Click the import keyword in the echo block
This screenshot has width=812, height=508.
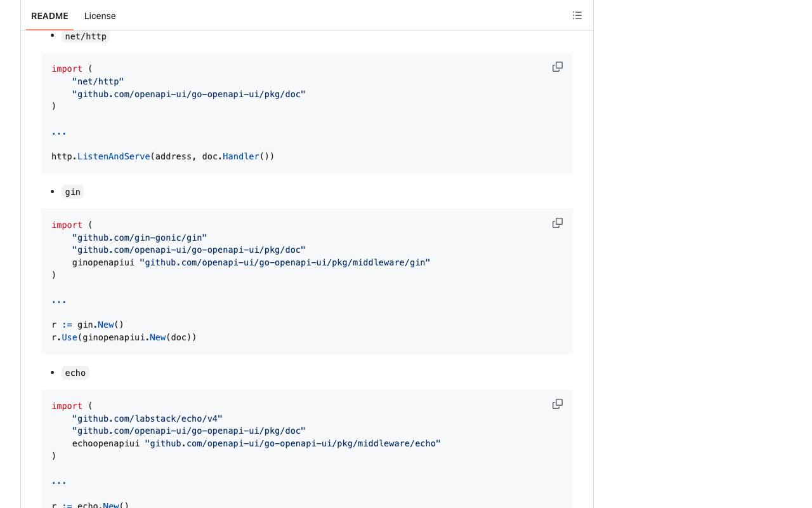pyautogui.click(x=67, y=406)
